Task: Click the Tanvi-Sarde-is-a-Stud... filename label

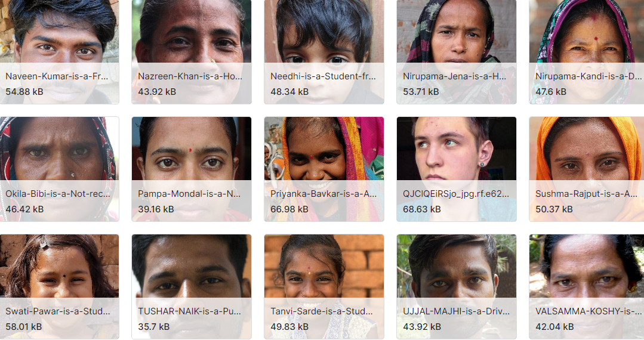Action: pyautogui.click(x=322, y=311)
